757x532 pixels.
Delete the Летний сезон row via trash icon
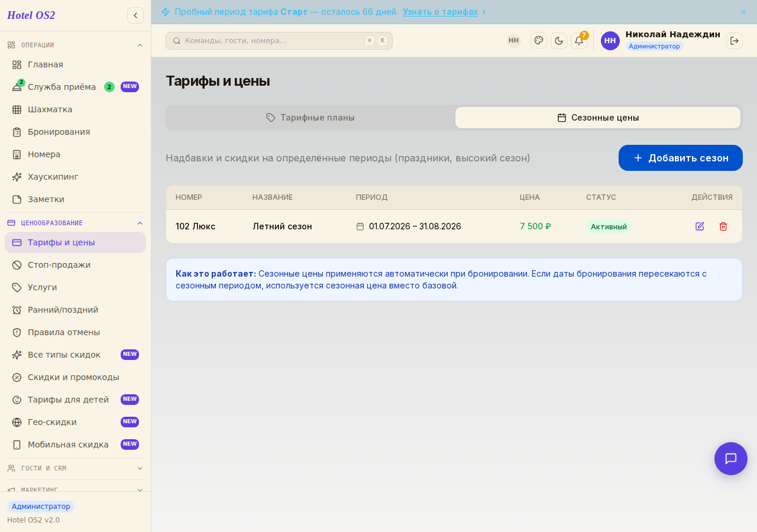click(723, 226)
